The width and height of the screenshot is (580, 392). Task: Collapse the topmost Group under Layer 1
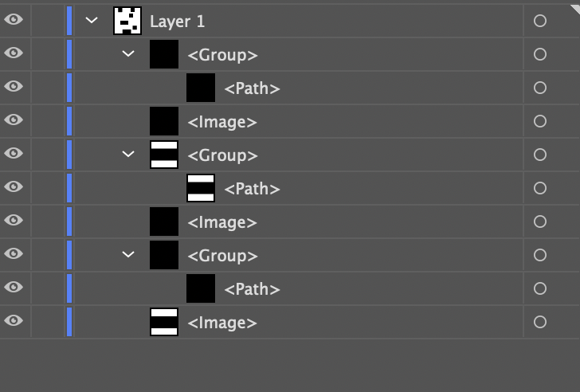pyautogui.click(x=128, y=54)
